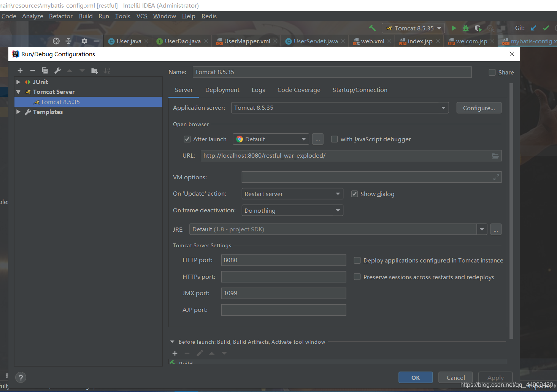Click the HTTP port field

point(284,260)
